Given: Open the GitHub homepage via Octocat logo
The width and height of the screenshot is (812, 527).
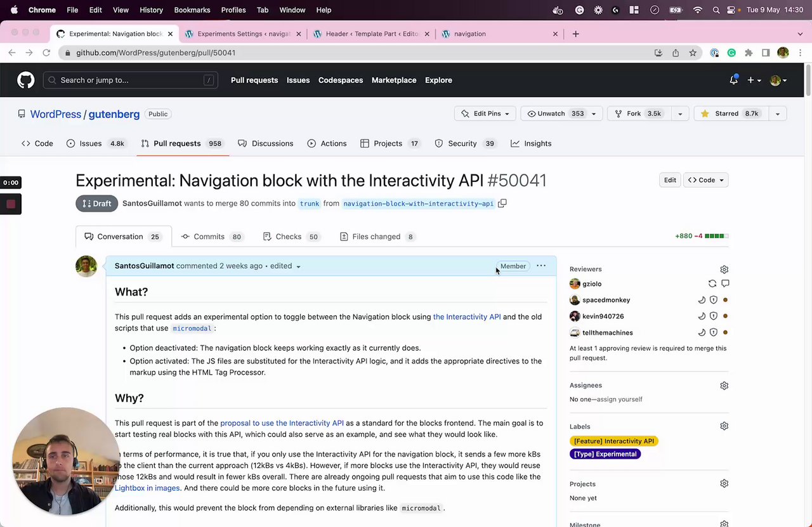Looking at the screenshot, I should coord(25,80).
